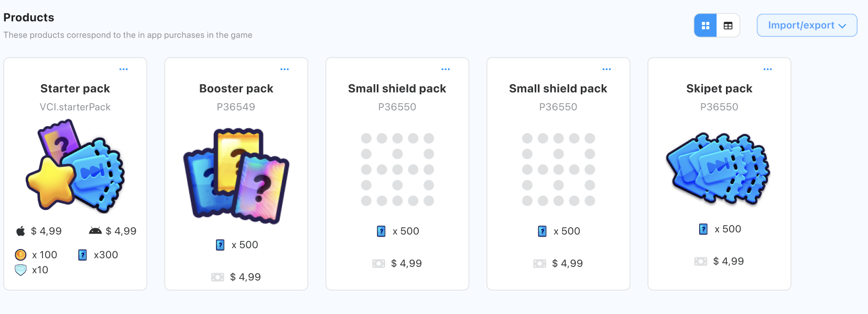Click Starter pack's blue card icon

[82, 255]
